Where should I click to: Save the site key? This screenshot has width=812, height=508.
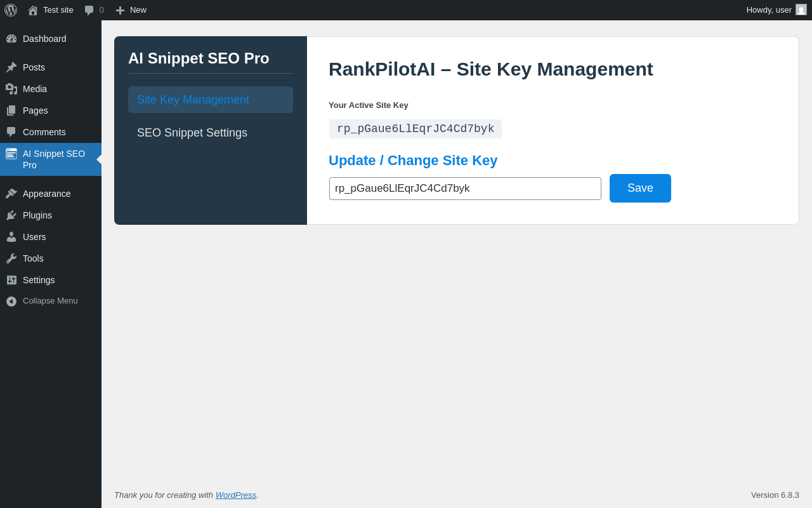pyautogui.click(x=640, y=188)
